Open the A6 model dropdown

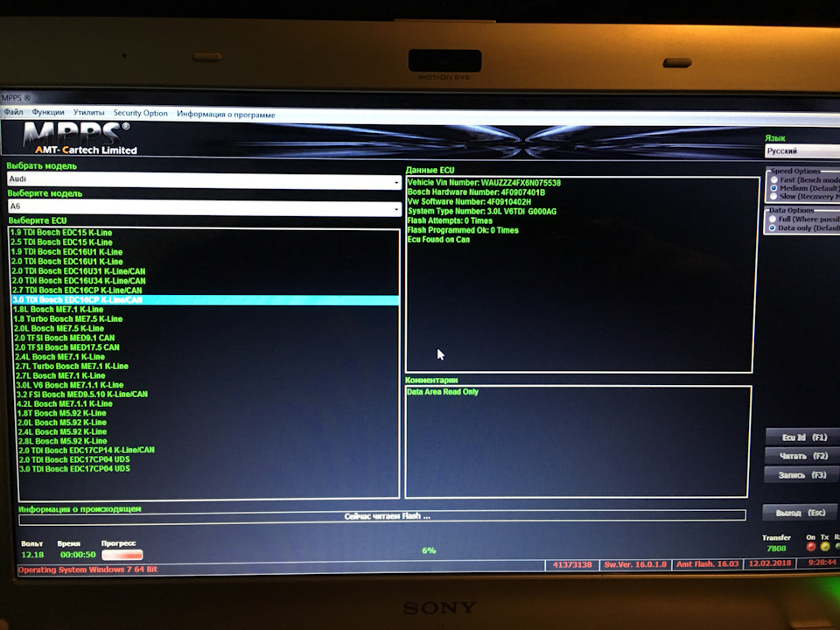[205, 207]
